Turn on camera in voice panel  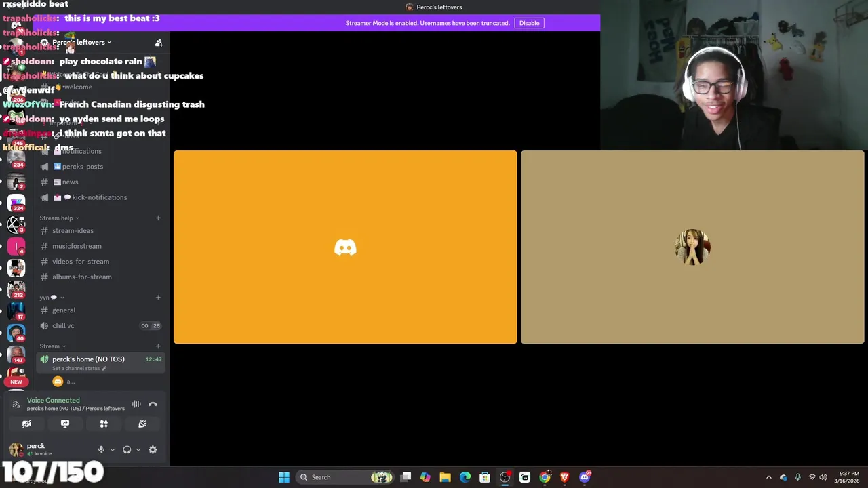[26, 424]
